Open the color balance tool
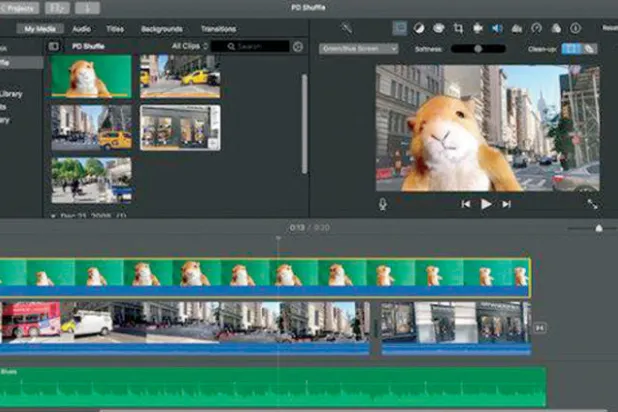 419,28
